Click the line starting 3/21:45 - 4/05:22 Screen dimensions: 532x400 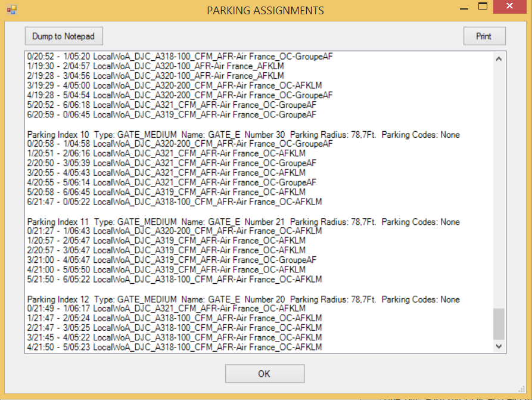coord(175,337)
